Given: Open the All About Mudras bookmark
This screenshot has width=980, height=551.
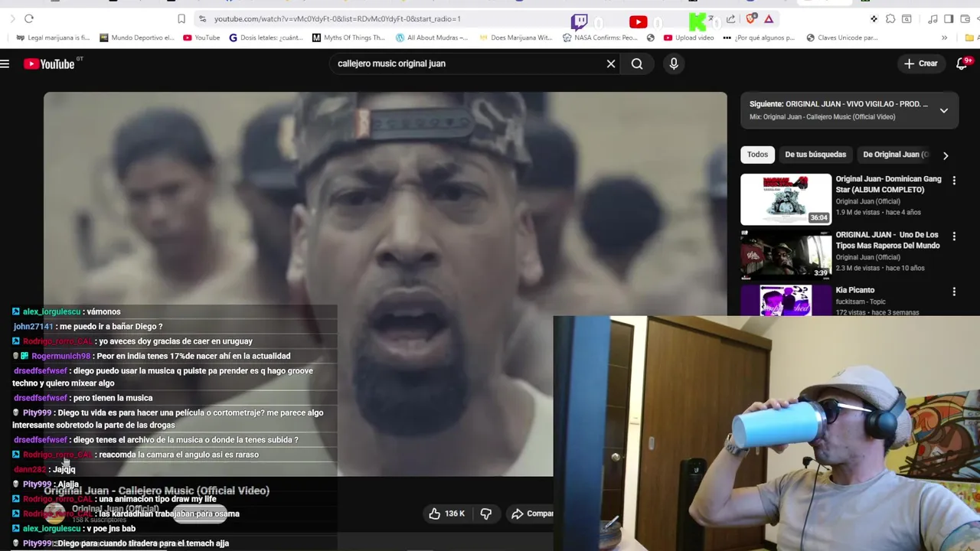Looking at the screenshot, I should (432, 37).
